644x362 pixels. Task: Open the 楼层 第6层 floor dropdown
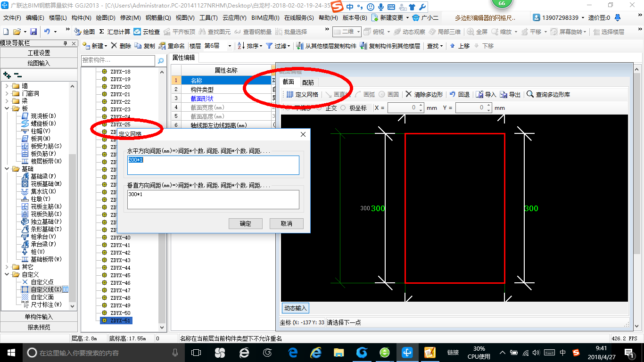(230, 46)
